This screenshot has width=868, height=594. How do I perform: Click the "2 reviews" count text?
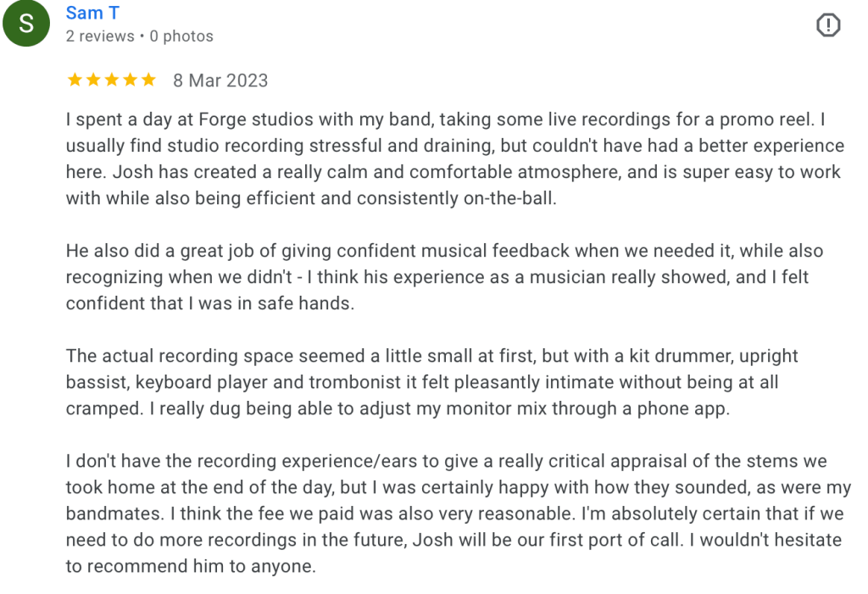pos(100,36)
